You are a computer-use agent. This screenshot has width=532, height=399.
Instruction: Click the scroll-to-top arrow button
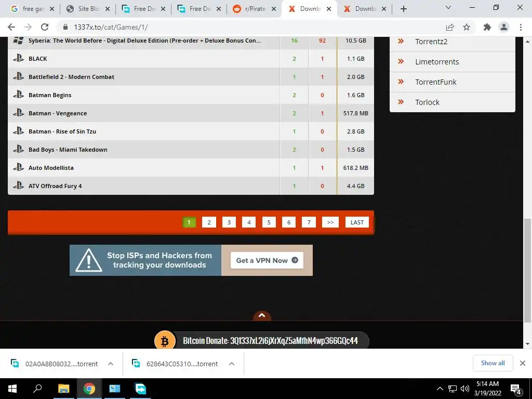[x=262, y=315]
